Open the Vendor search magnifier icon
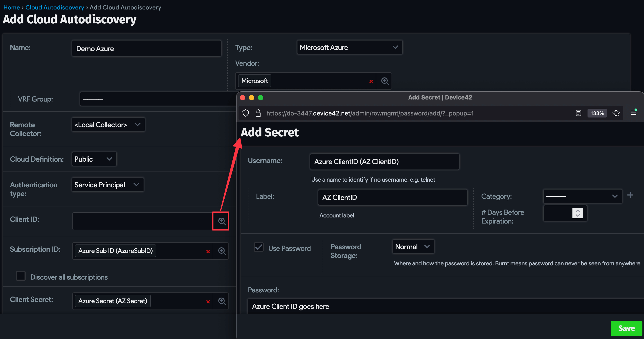Viewport: 644px width, 339px height. (x=384, y=81)
